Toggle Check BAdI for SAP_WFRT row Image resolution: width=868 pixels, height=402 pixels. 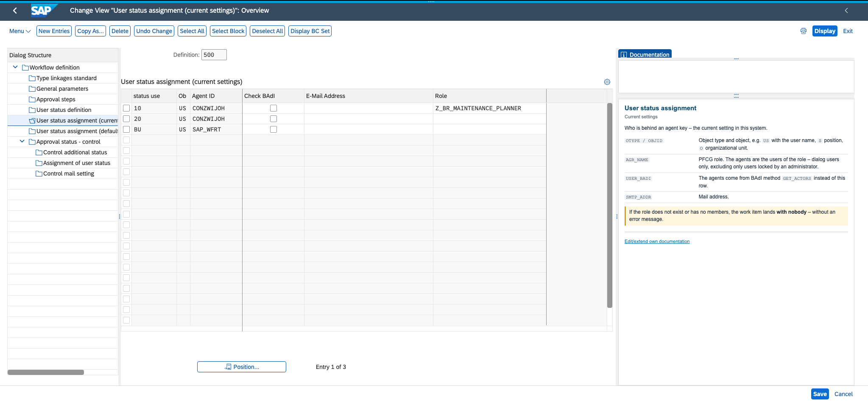274,129
